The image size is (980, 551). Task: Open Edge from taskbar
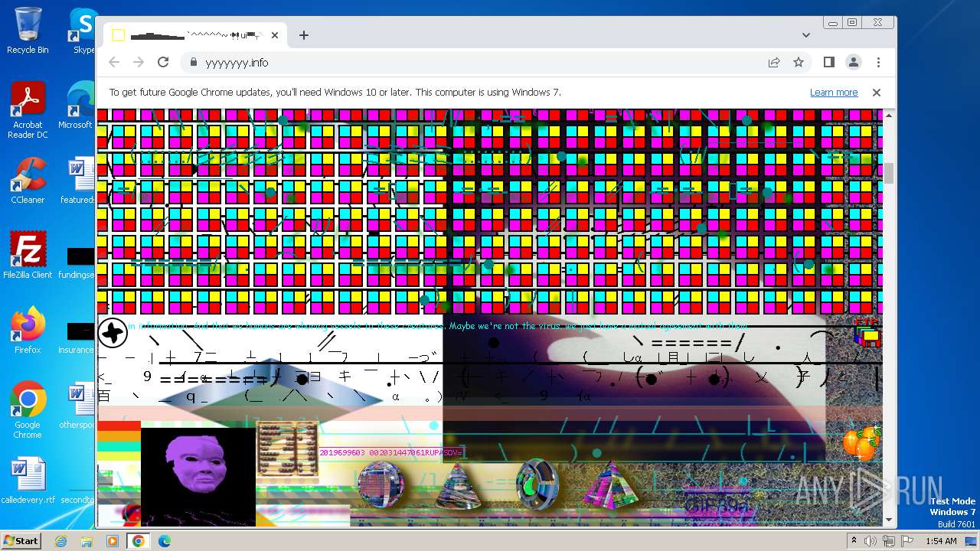(x=164, y=541)
